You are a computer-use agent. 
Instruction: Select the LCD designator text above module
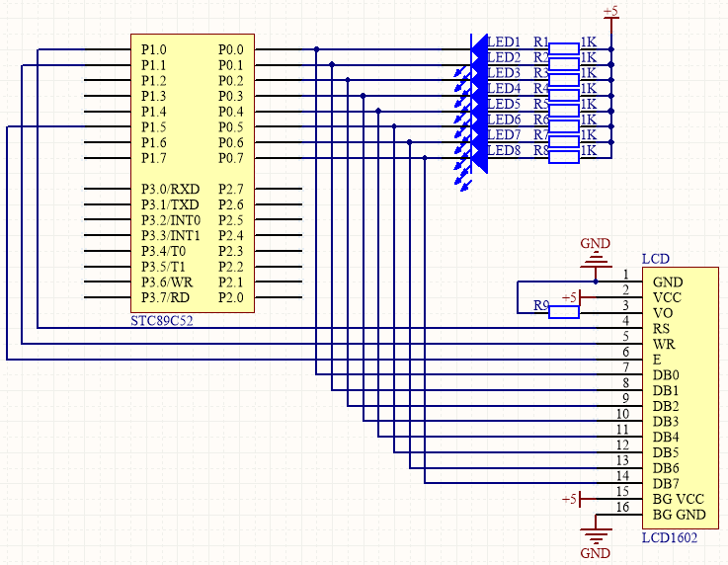tap(656, 259)
